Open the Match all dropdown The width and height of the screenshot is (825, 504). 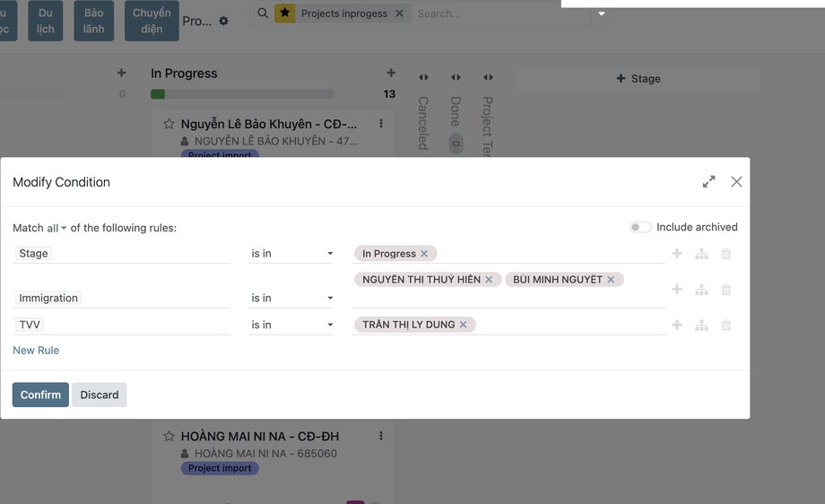click(x=56, y=229)
